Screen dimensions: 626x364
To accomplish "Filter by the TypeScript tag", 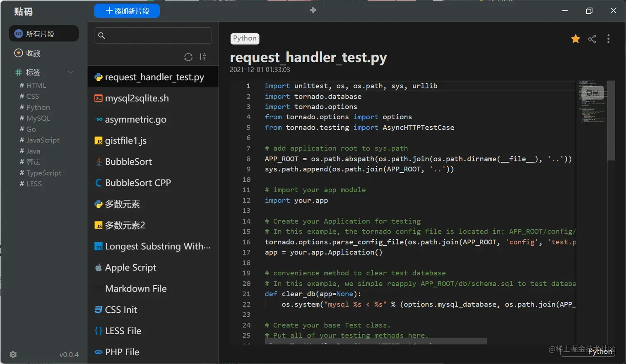I will pos(41,173).
